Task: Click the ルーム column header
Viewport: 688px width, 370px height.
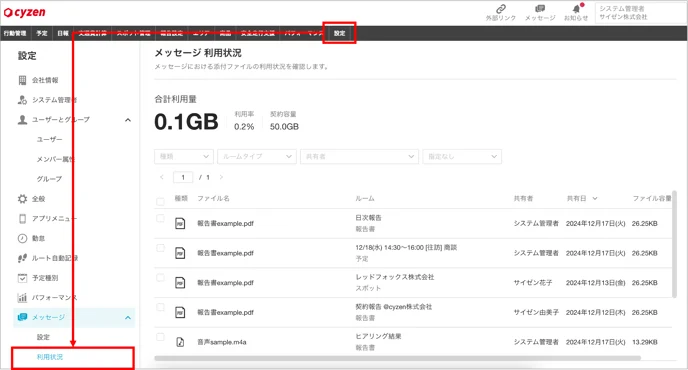Action: click(365, 198)
